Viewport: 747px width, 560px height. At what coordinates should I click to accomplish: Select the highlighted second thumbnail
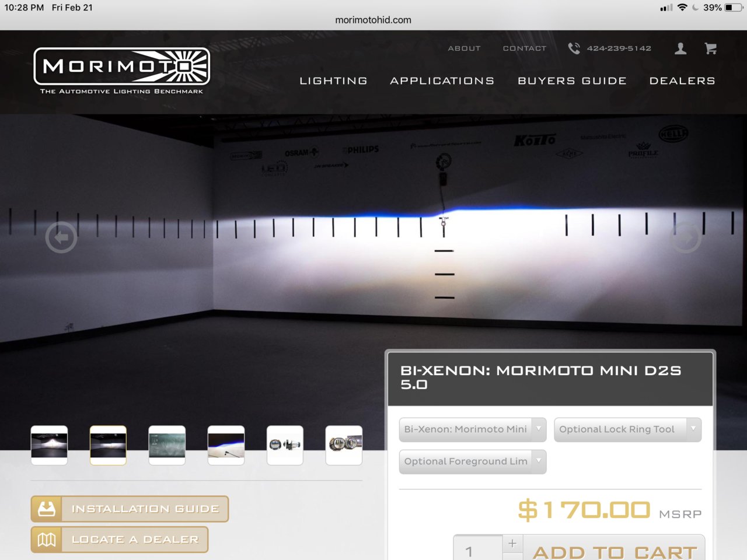(108, 445)
